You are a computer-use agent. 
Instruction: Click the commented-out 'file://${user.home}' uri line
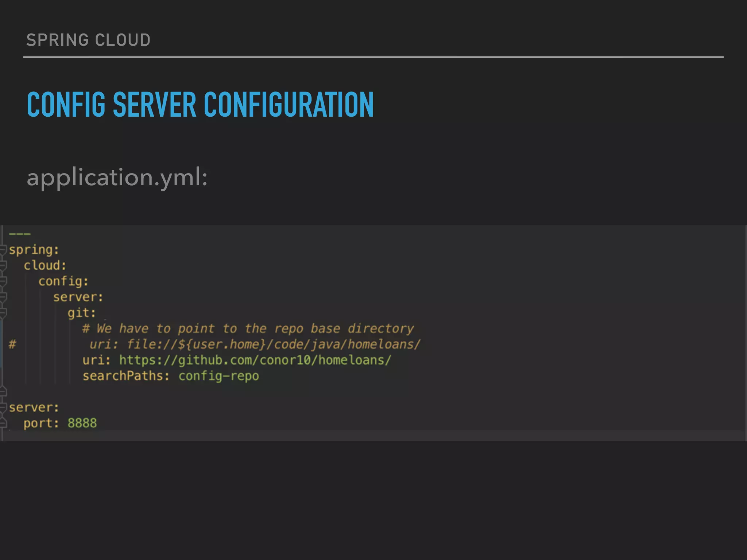[x=255, y=344]
